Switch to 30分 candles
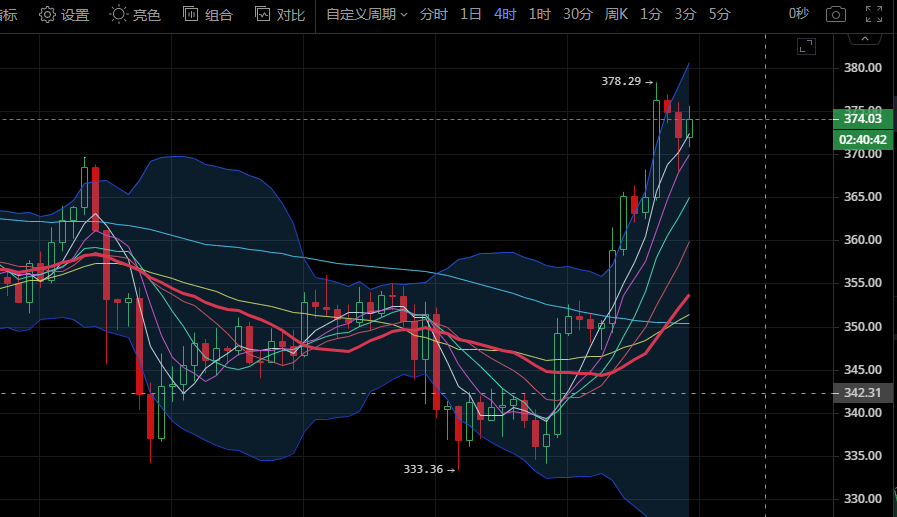The width and height of the screenshot is (897, 517). [x=577, y=15]
